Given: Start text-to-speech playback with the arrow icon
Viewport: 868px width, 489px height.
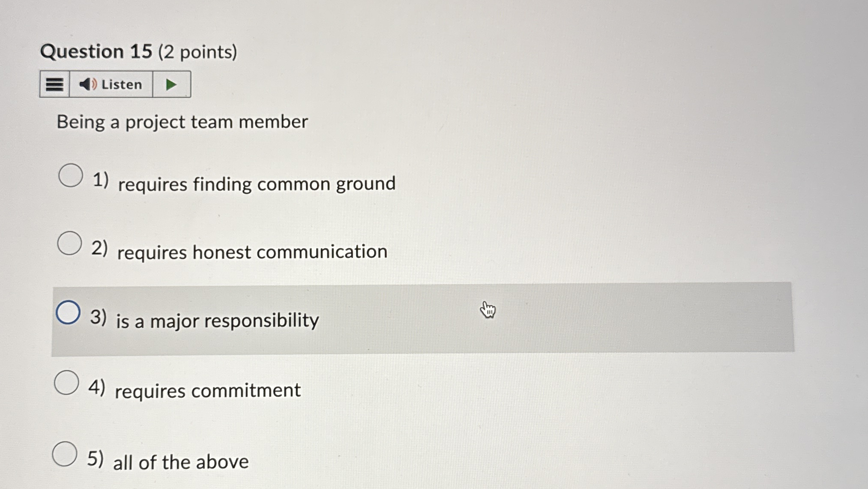Looking at the screenshot, I should coord(171,84).
